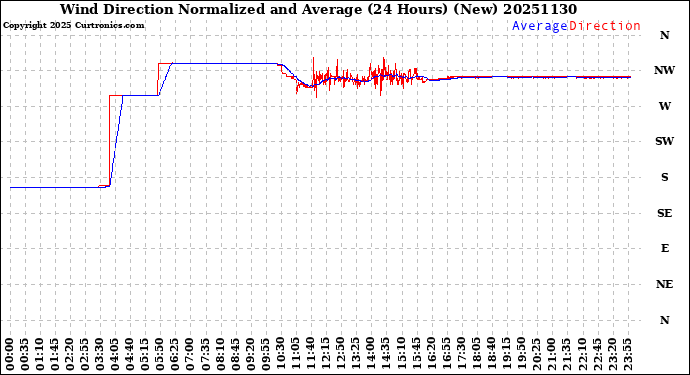Select the 00:35 time axis label

(x=25, y=354)
